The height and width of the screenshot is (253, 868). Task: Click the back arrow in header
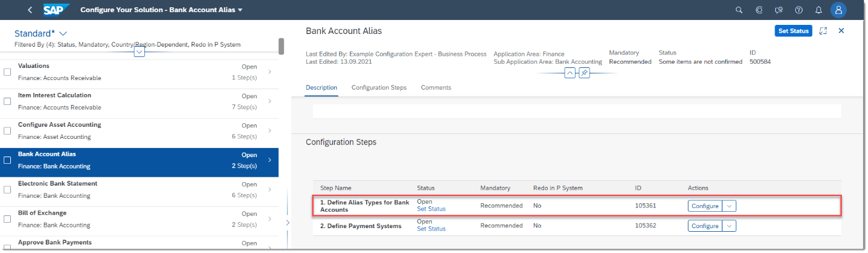[x=30, y=10]
